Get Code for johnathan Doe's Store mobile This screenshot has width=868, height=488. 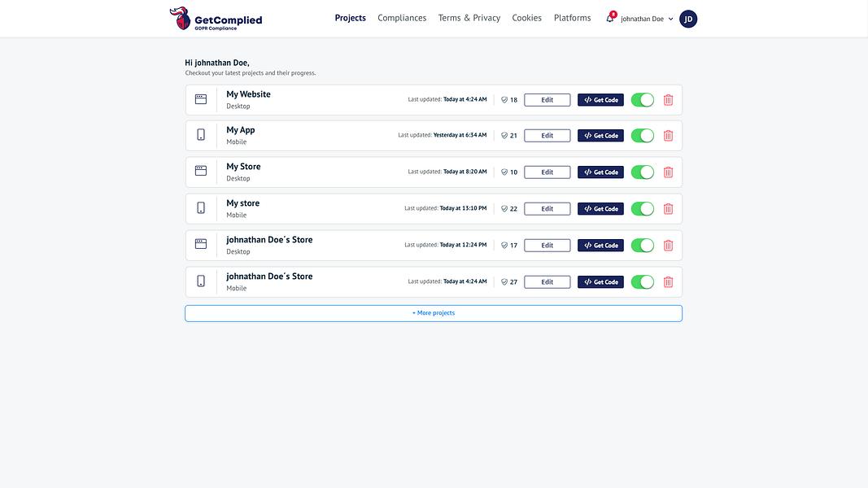pos(600,281)
